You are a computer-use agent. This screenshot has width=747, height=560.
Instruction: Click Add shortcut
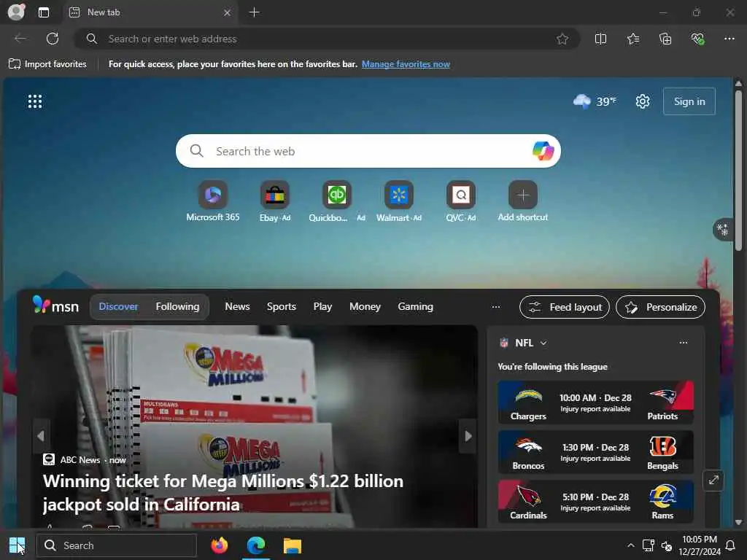(x=522, y=201)
